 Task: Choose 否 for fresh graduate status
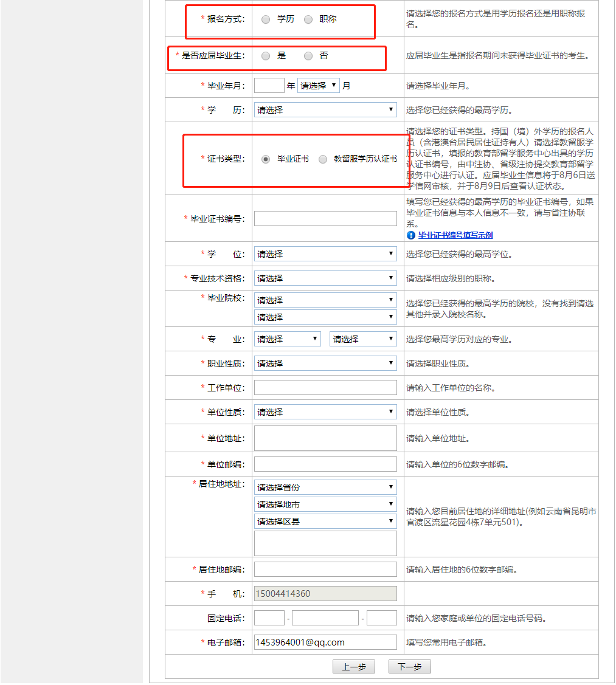coord(308,56)
